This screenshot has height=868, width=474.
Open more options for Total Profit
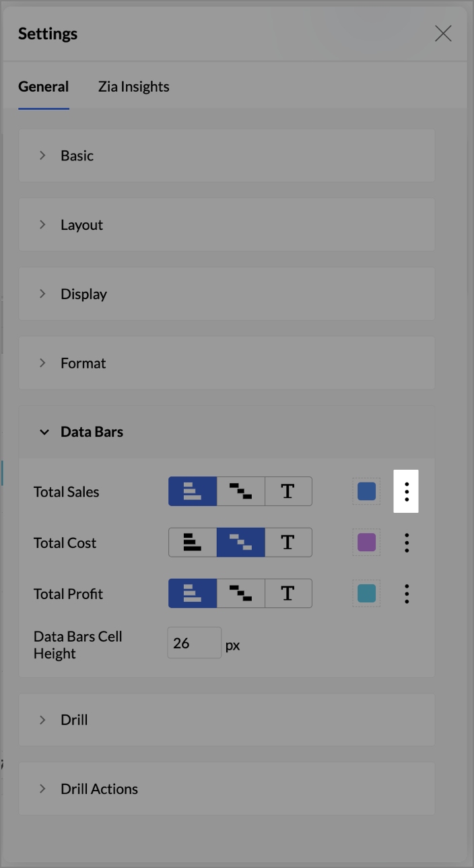[x=406, y=594]
